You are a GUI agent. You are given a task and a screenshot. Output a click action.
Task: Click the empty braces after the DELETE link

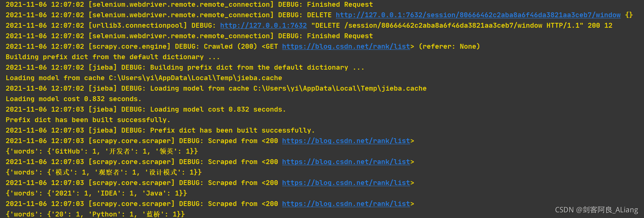click(629, 15)
